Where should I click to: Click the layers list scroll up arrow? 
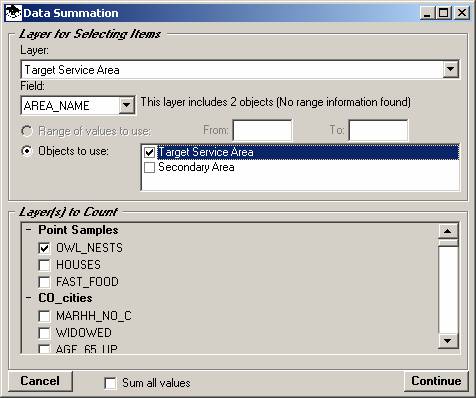click(447, 231)
